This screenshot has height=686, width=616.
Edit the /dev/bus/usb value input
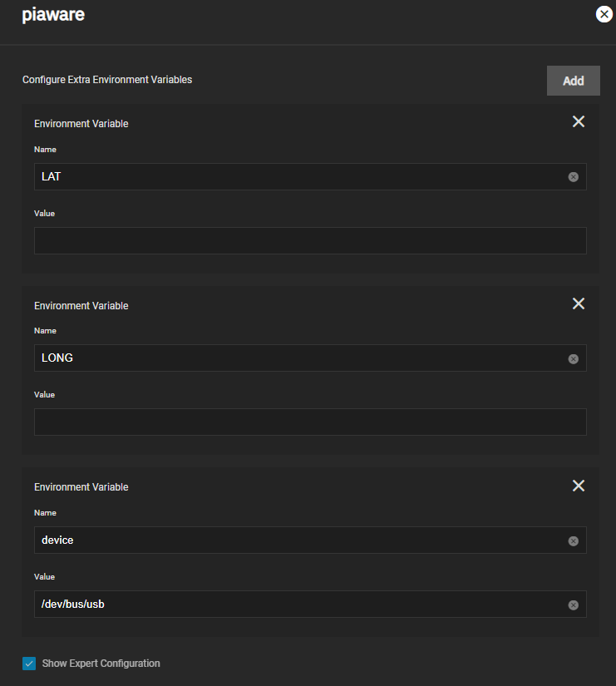coord(302,604)
